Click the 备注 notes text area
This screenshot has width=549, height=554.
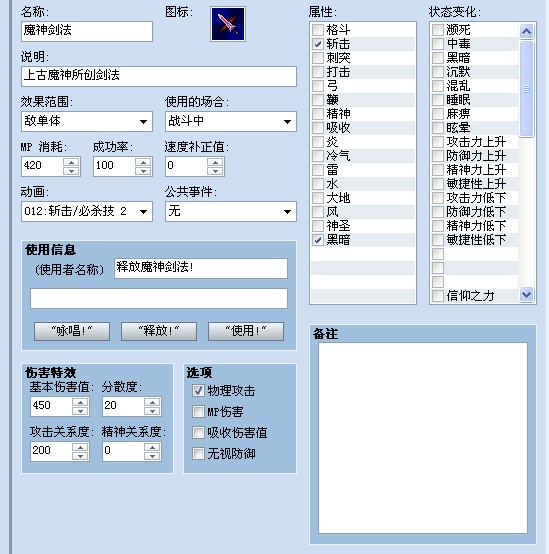pos(423,438)
